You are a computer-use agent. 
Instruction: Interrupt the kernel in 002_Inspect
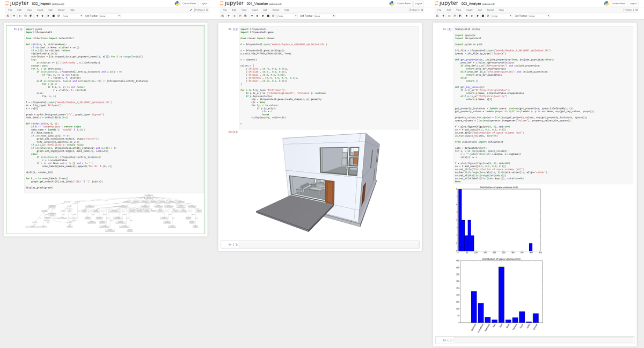coord(53,16)
